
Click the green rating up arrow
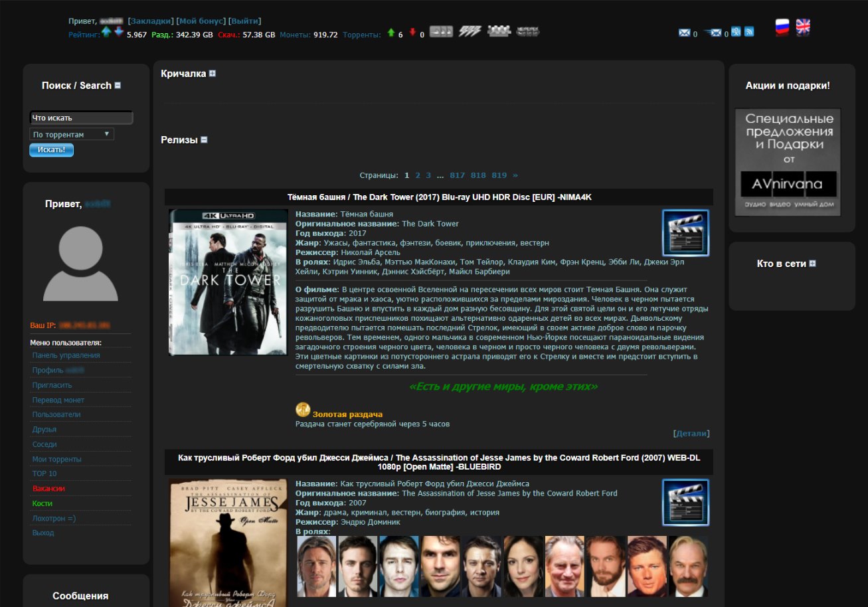(x=106, y=32)
